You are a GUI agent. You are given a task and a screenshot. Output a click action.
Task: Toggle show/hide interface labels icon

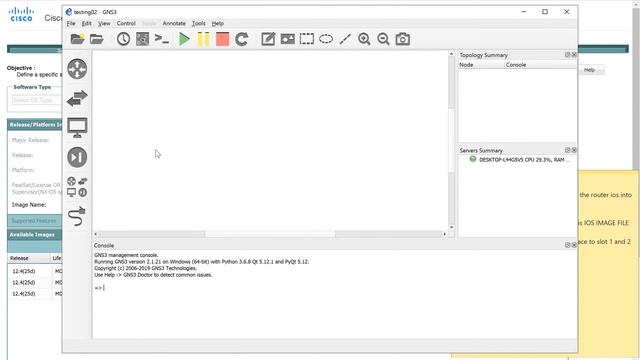point(142,39)
